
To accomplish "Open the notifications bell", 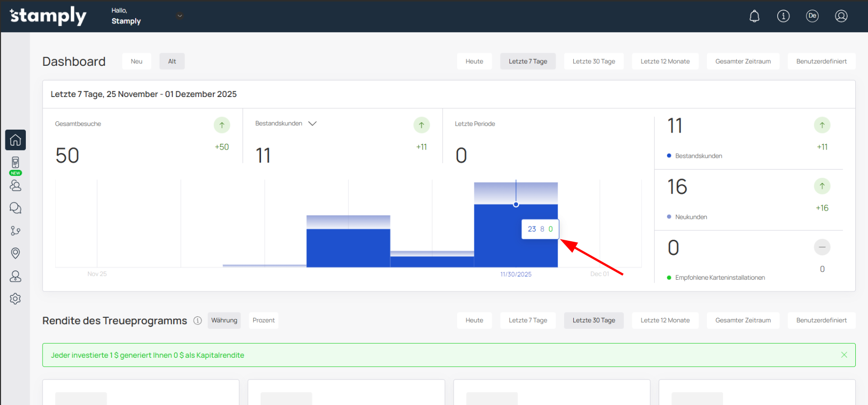I will pos(754,16).
